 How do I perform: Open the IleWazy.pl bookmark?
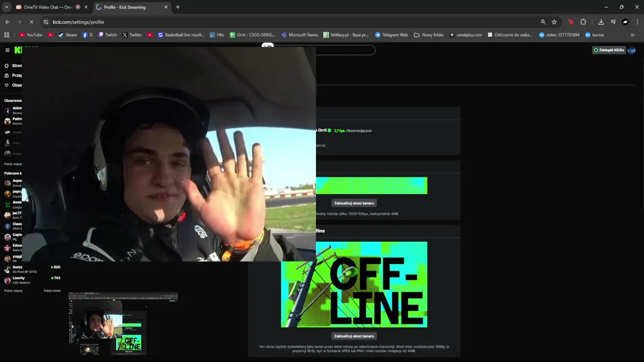click(x=346, y=35)
